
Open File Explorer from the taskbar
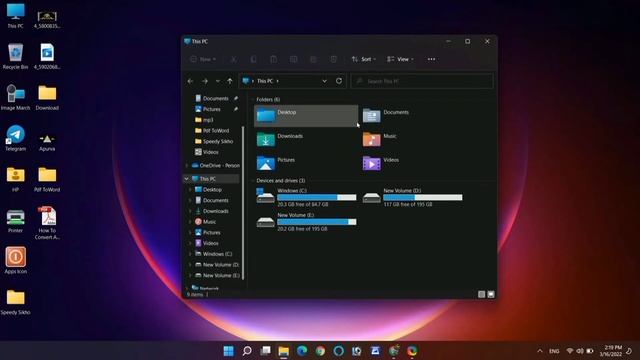[284, 351]
